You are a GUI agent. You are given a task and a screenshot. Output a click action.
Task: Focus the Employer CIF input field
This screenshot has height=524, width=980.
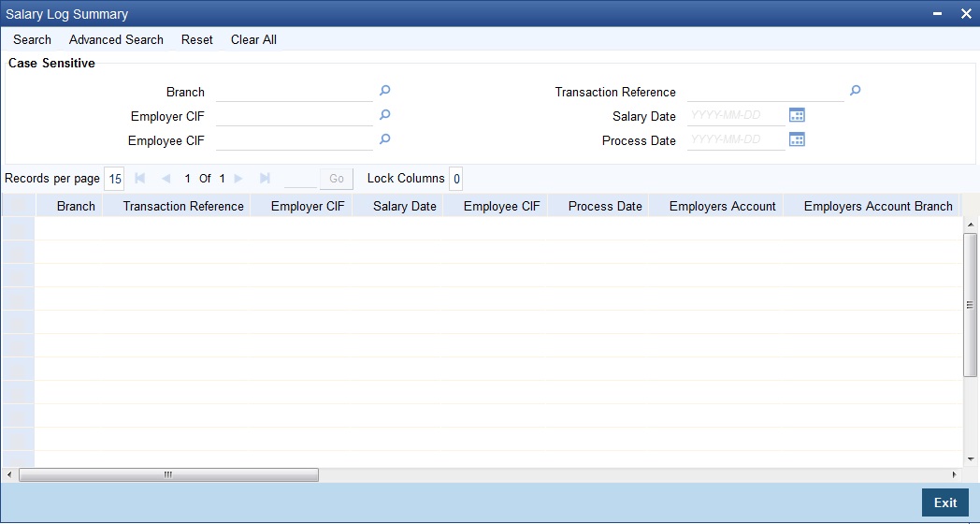(295, 116)
